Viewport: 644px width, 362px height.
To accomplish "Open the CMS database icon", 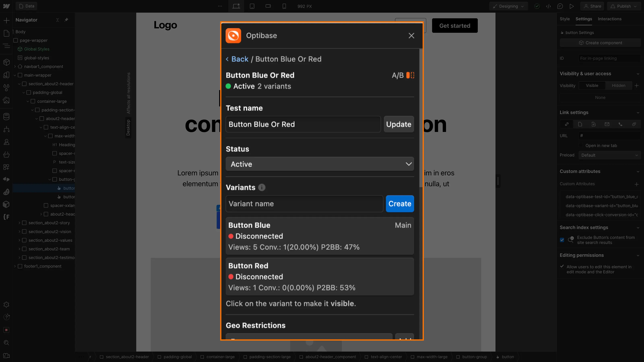I will coord(6,116).
